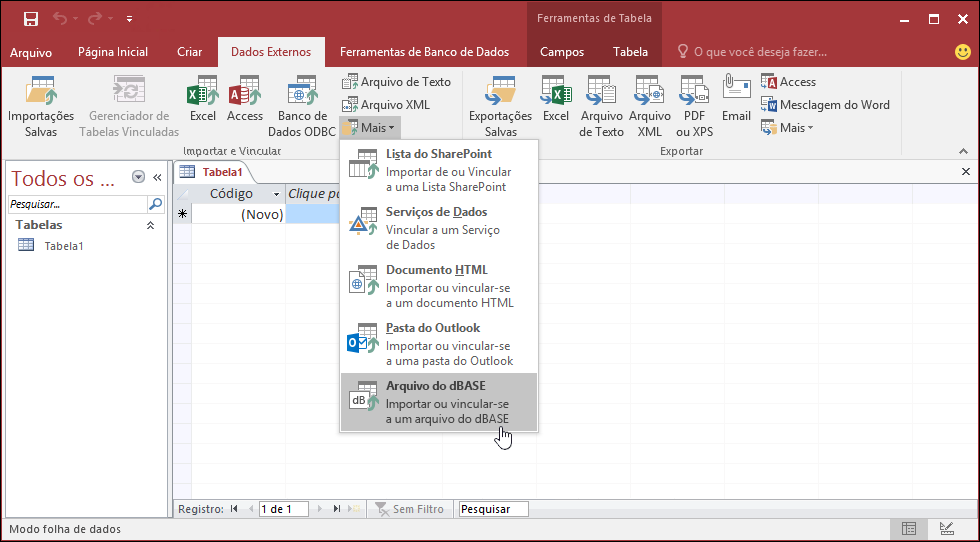Screen dimensions: 980x542
Task: Import Arquivo XML
Action: [x=386, y=105]
